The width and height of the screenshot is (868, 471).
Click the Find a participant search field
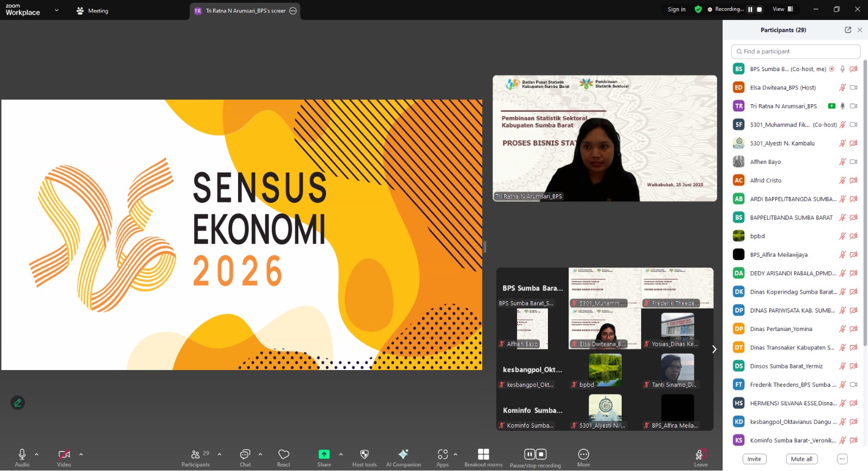point(796,52)
